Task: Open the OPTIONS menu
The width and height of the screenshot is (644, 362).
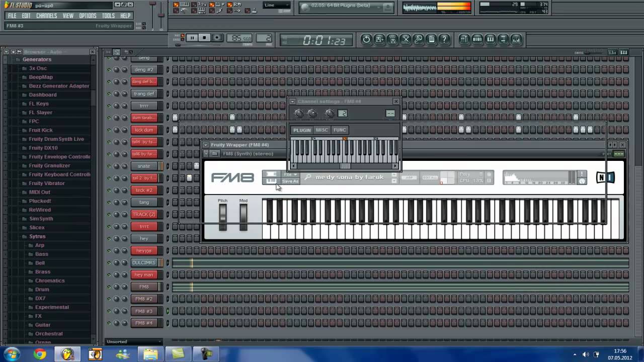Action: [x=88, y=16]
